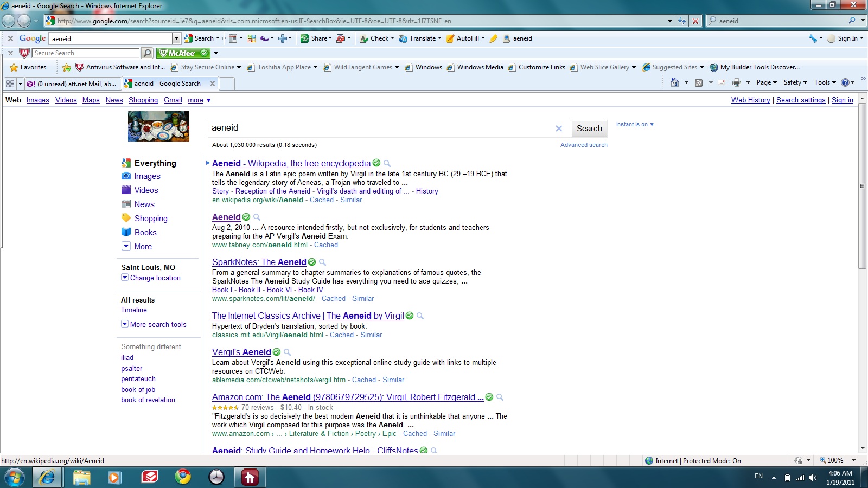Open the Page menu dropdown
Image resolution: width=868 pixels, height=488 pixels.
click(x=767, y=82)
